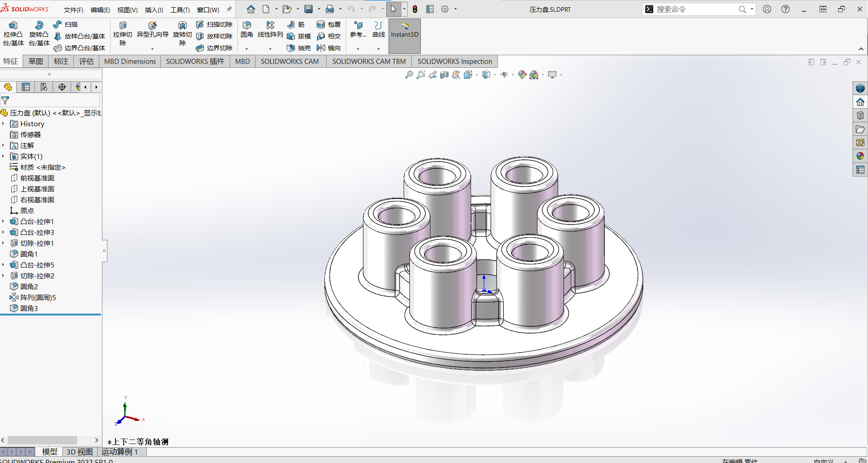Click the Undo button
Image resolution: width=868 pixels, height=463 pixels.
click(x=351, y=9)
